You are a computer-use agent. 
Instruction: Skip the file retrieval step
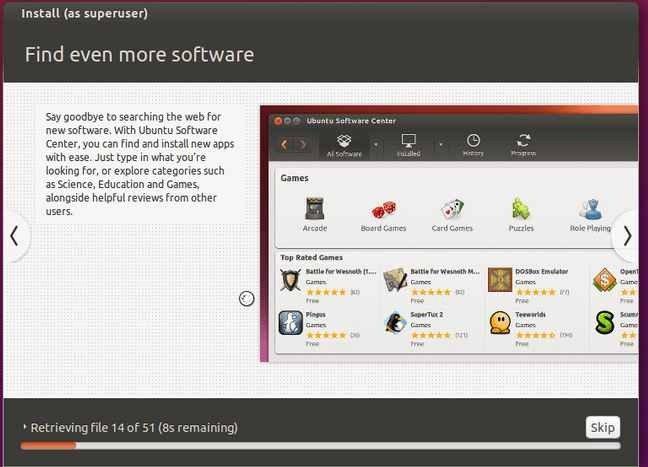pos(603,427)
